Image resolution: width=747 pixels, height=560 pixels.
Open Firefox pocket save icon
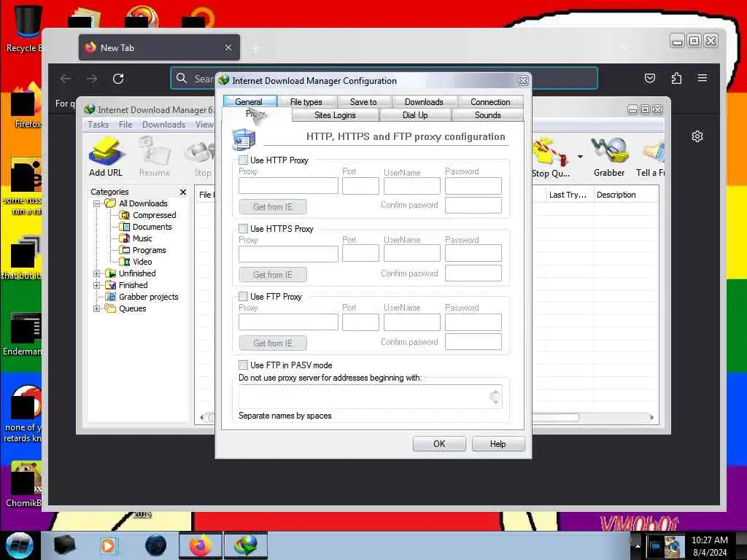[650, 78]
